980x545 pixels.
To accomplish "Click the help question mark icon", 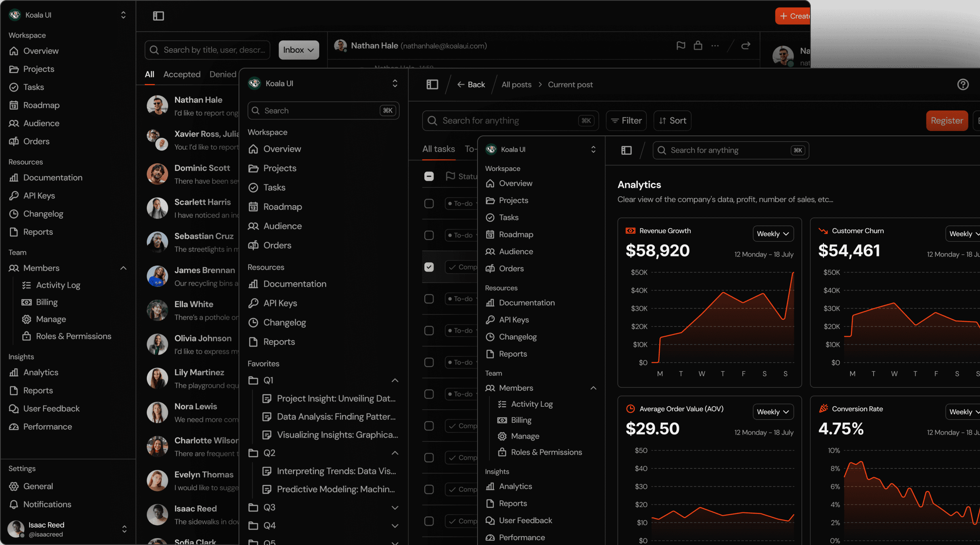I will (963, 84).
